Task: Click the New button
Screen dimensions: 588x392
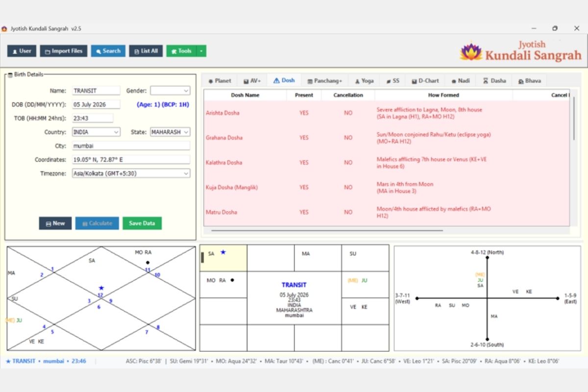Action: pos(55,223)
